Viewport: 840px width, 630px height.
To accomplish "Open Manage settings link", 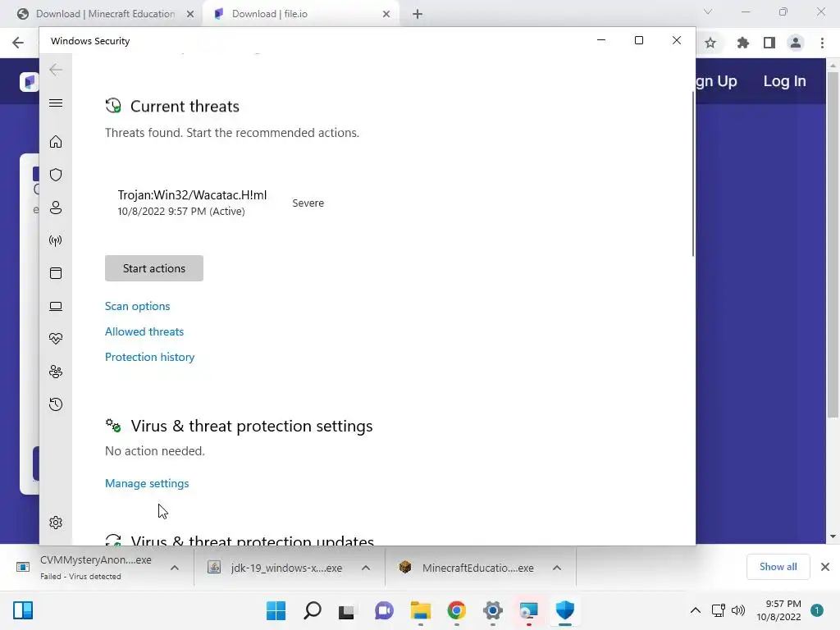I will 147,483.
